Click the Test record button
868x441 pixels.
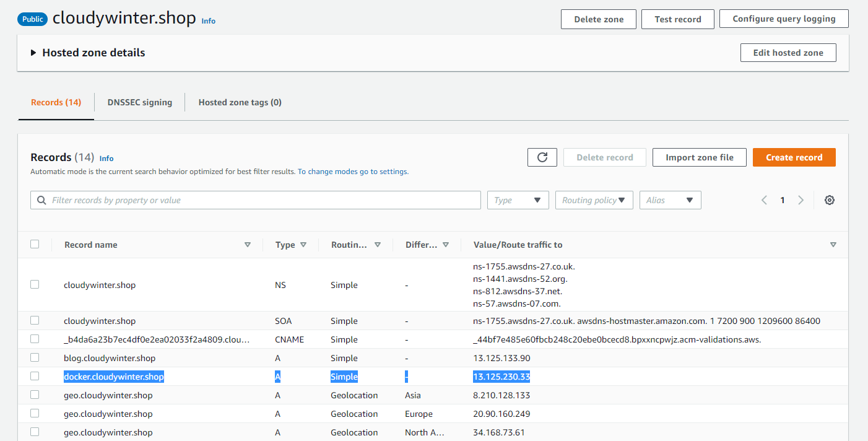pos(678,19)
